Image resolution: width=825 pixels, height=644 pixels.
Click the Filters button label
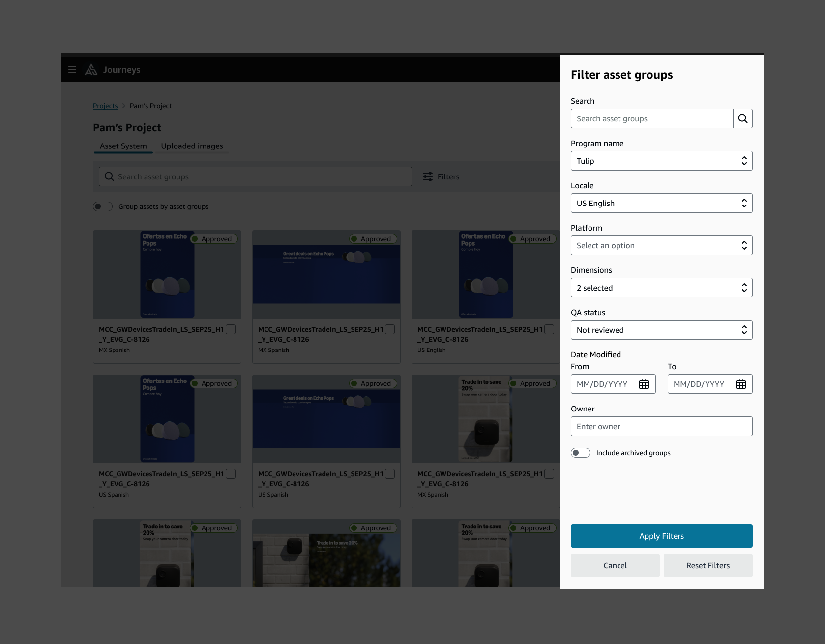coord(448,176)
